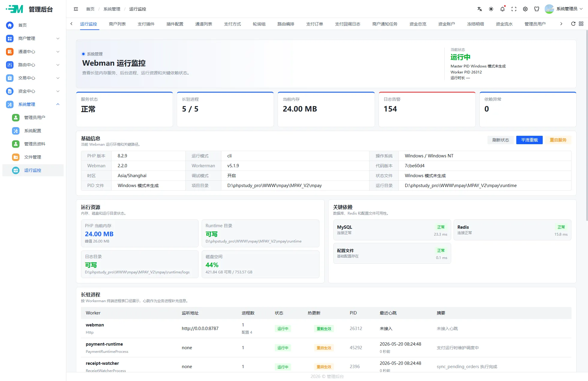The image size is (588, 381).
Task: Click the page vertical scrollbar
Action: click(x=586, y=126)
